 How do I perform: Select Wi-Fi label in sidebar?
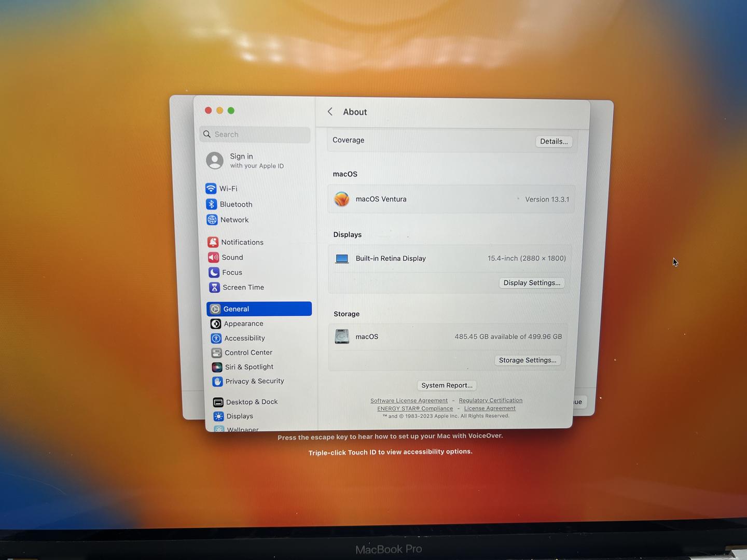click(228, 189)
